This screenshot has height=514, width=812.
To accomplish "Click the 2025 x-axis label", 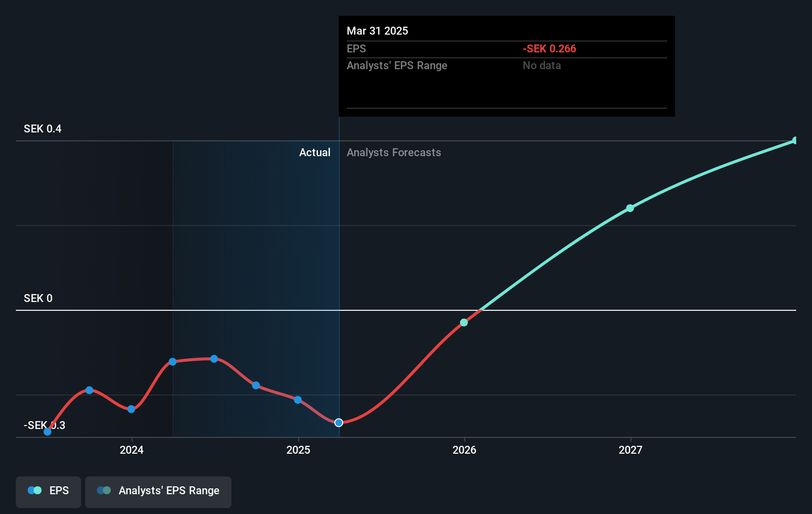I will 298,450.
